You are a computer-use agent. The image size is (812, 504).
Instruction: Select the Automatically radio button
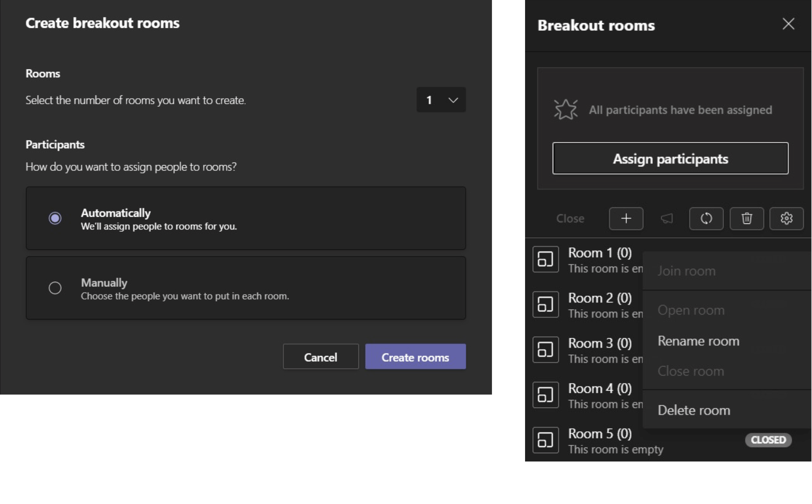[x=55, y=218]
